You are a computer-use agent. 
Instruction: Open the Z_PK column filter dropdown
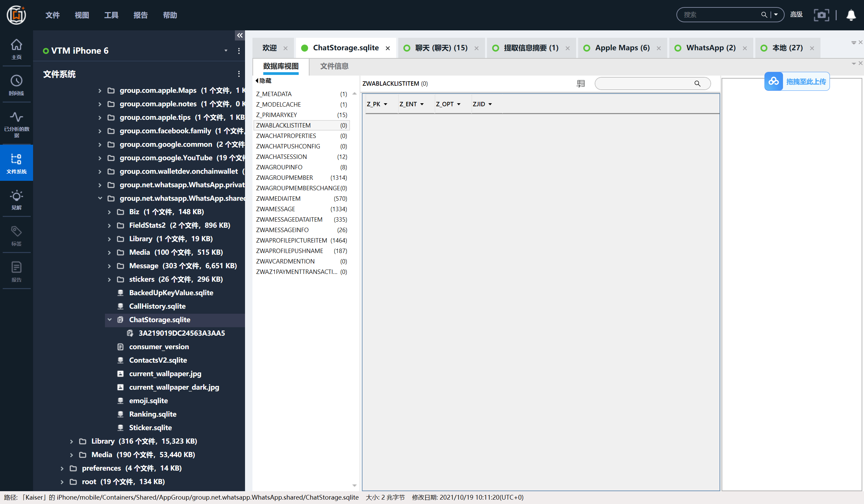(385, 104)
